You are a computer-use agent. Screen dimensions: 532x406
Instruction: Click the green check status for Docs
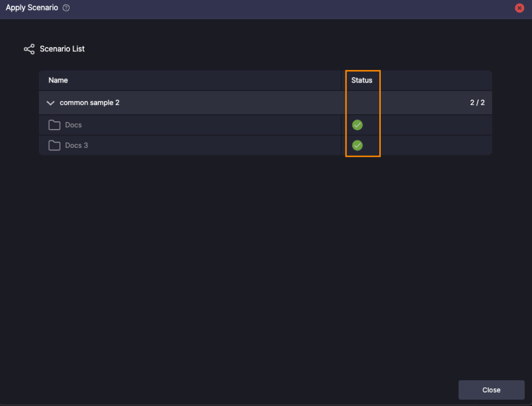(357, 125)
